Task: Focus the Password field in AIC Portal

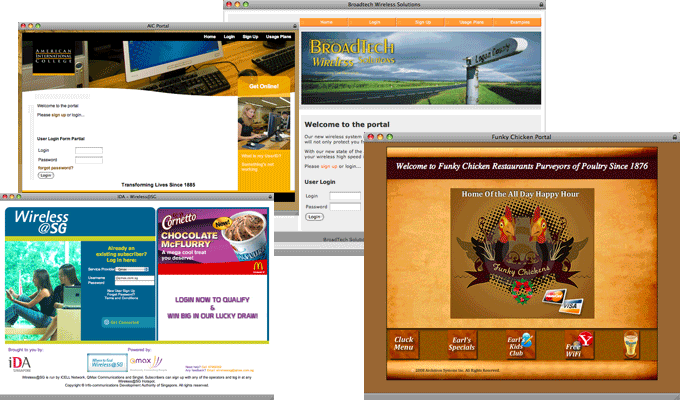Action: pyautogui.click(x=89, y=160)
